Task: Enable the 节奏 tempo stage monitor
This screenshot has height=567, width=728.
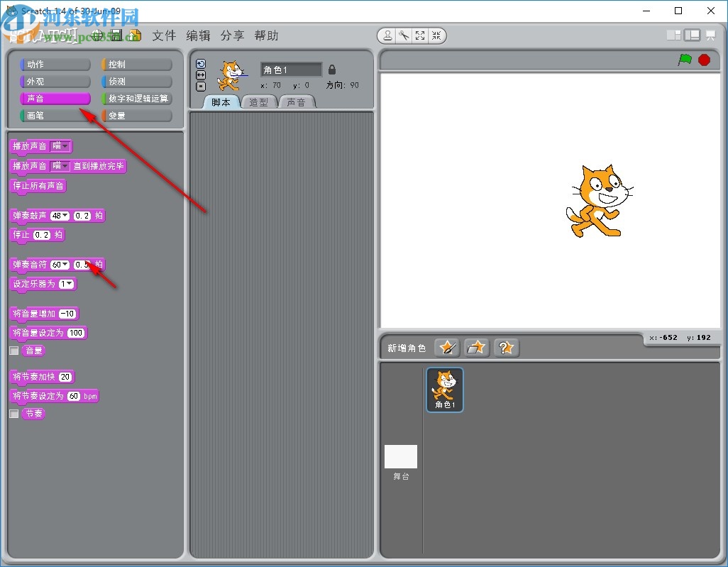Action: 13,413
